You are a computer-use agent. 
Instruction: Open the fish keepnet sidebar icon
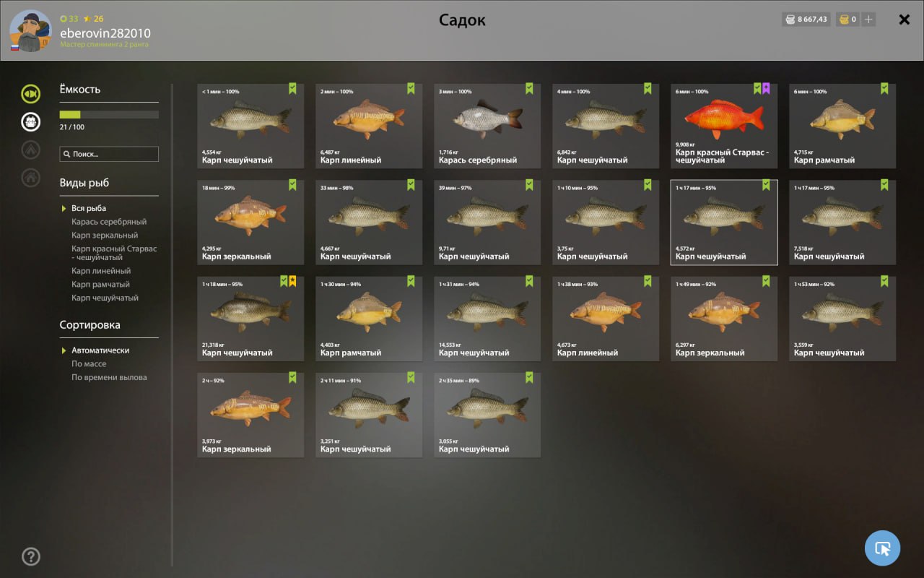click(30, 94)
